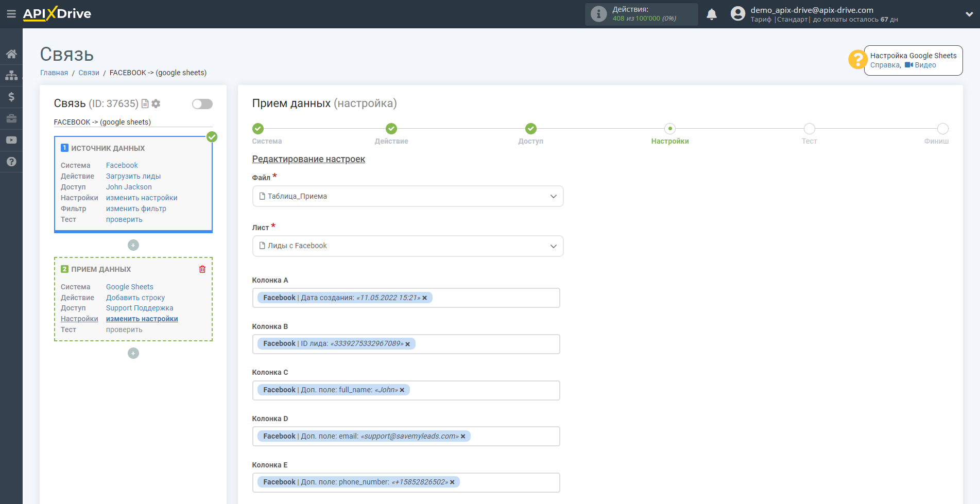
Task: Click the Добавить строку action link
Action: point(135,298)
